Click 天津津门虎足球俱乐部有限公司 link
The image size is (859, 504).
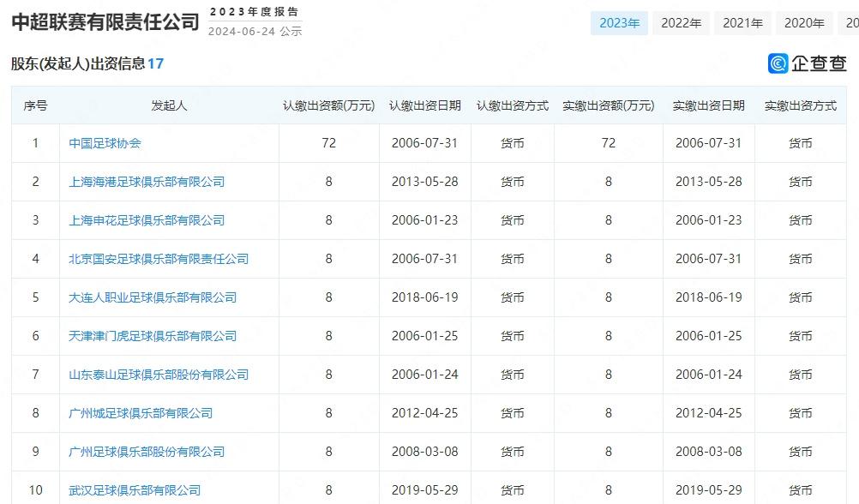pos(153,336)
